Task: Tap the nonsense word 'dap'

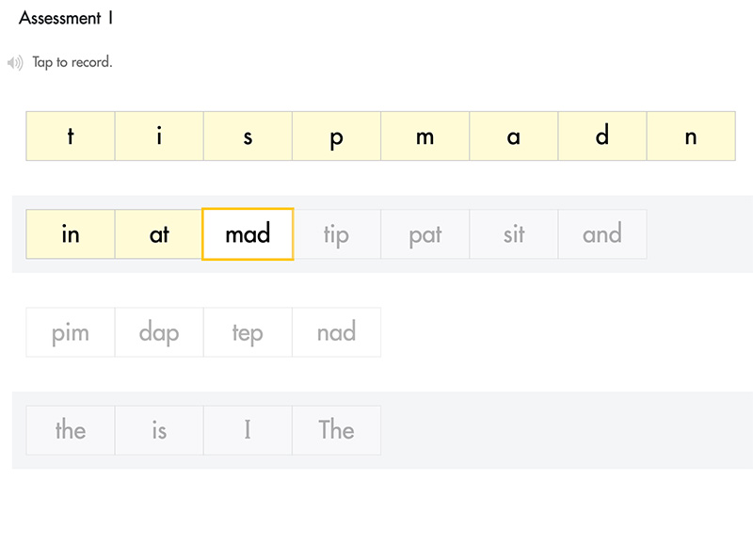Action: [x=159, y=332]
